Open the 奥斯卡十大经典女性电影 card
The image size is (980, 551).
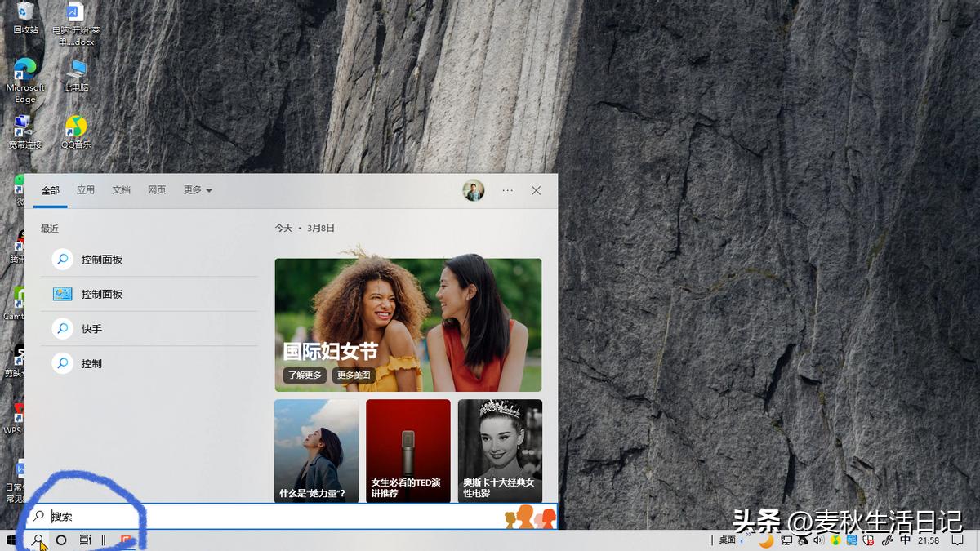tap(500, 451)
